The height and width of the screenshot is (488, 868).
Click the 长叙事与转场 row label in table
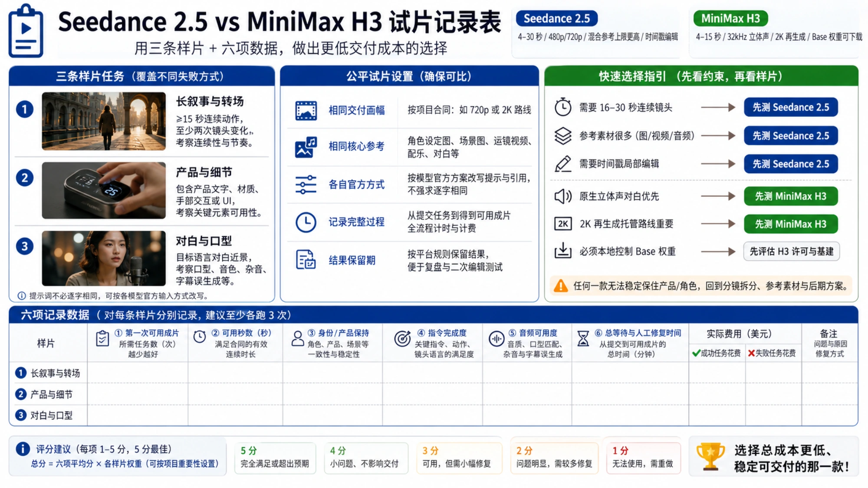(55, 373)
